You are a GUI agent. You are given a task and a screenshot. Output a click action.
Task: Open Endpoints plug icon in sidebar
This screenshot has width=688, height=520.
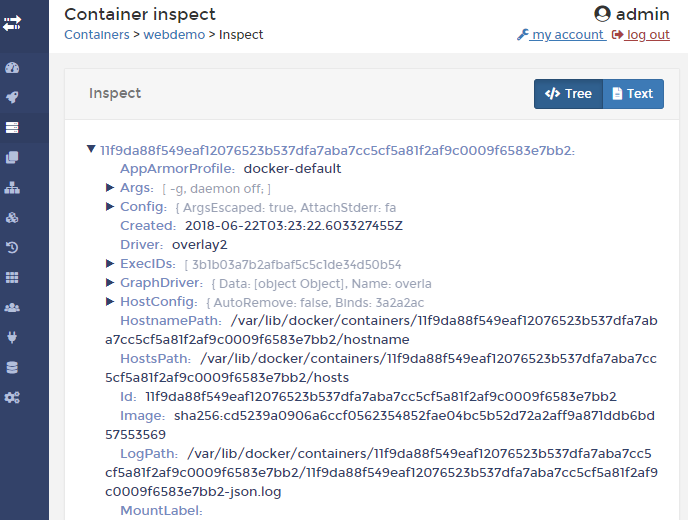[12, 337]
